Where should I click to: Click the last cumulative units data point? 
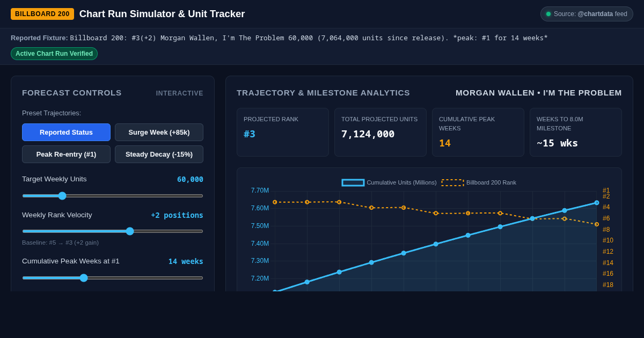tap(597, 203)
